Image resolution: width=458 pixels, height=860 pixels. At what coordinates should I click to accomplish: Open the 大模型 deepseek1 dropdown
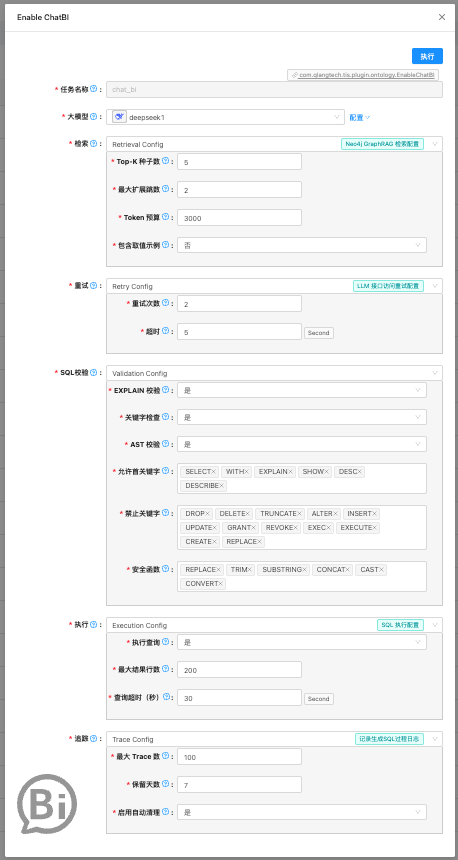tap(225, 117)
